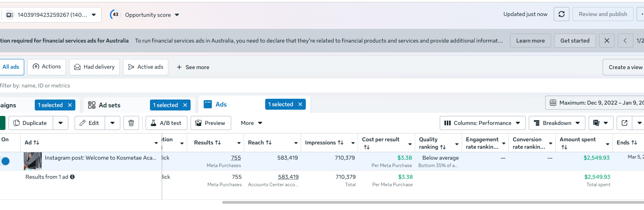Click the horizontal scrollbar under the table

tap(430, 202)
